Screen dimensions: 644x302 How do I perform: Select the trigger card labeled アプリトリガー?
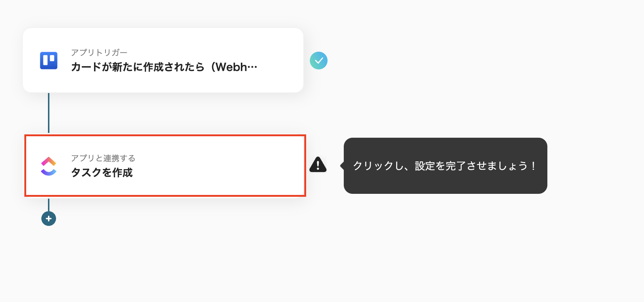[x=162, y=60]
